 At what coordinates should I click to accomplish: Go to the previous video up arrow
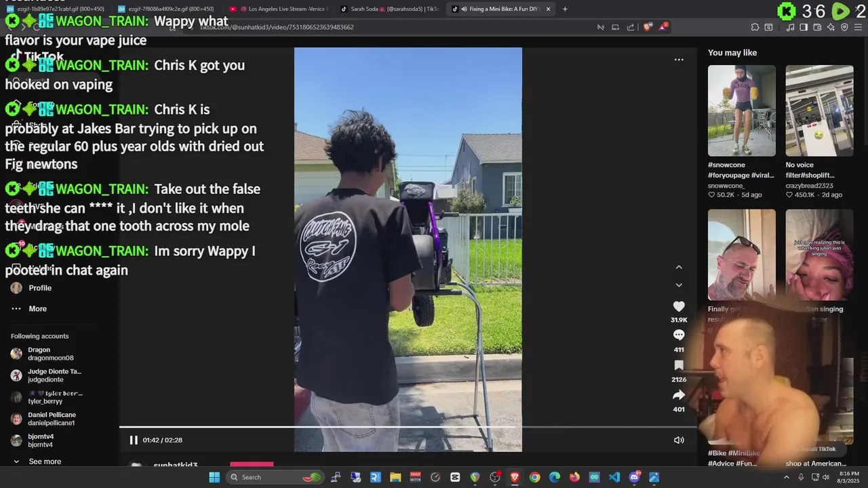tap(679, 267)
